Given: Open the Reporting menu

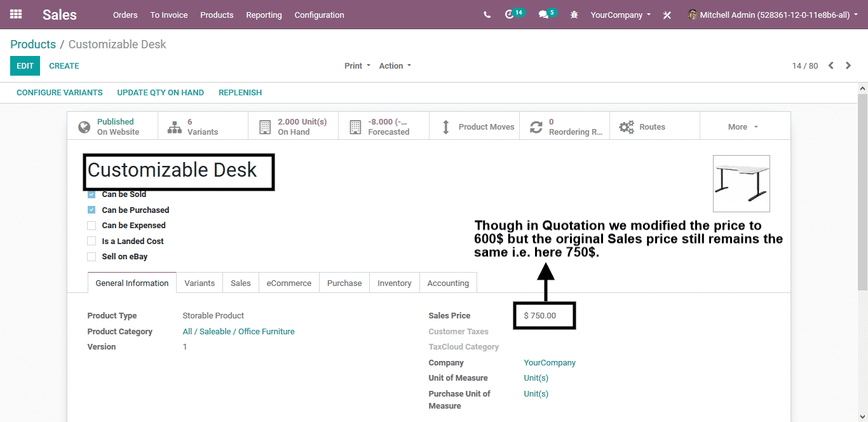Looking at the screenshot, I should click(x=264, y=15).
